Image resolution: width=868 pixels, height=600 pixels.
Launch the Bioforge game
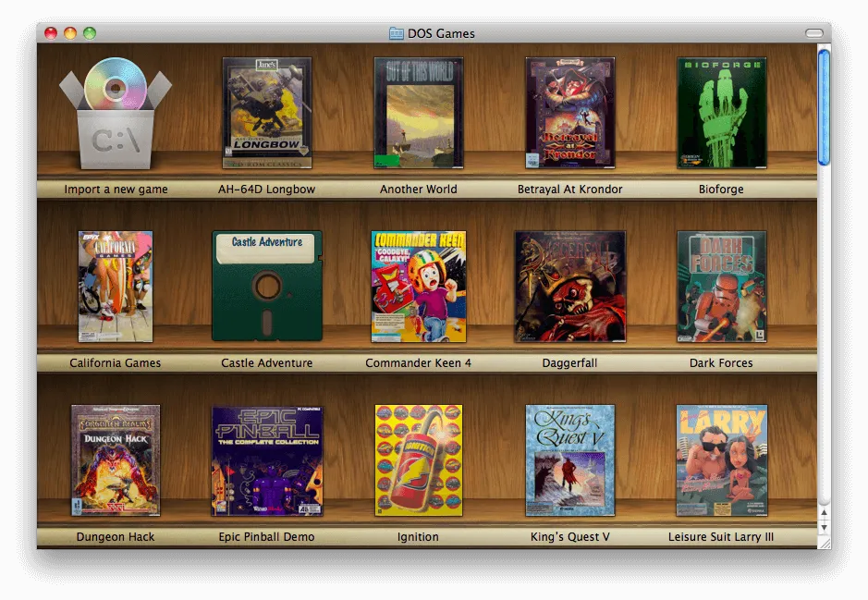(721, 111)
